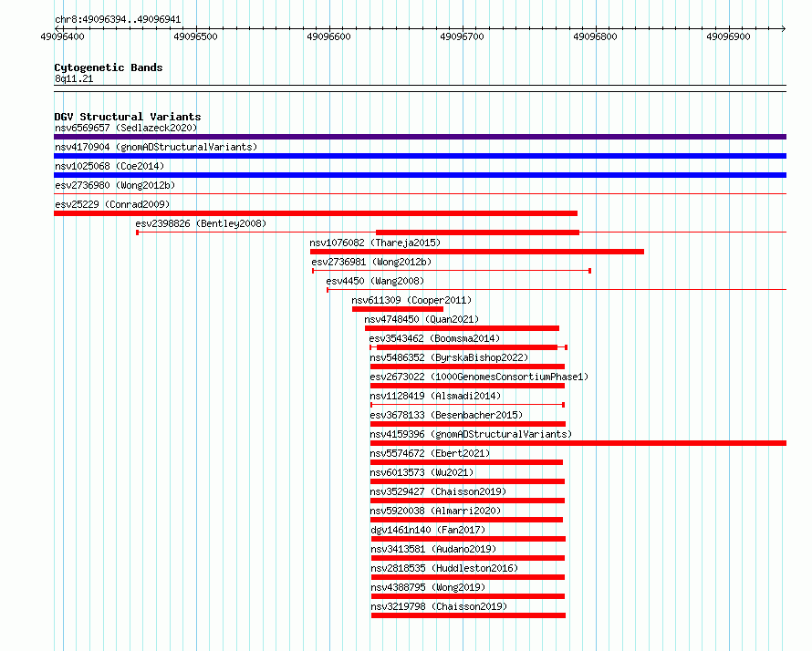Click the blue bar under nsv4170904
Screen dimensions: 812x651
coord(420,156)
